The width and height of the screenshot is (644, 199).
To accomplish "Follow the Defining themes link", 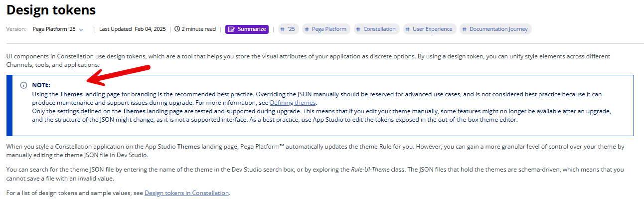I will [x=293, y=103].
